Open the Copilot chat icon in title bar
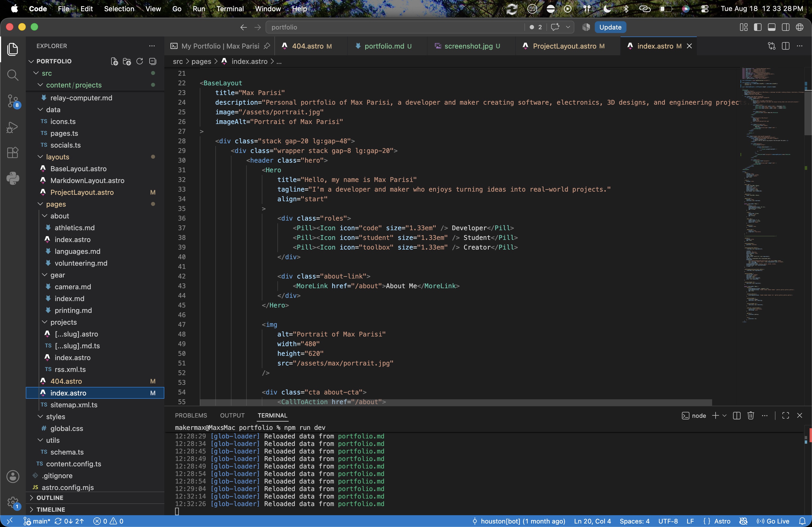Viewport: 812px width, 527px height. point(555,27)
